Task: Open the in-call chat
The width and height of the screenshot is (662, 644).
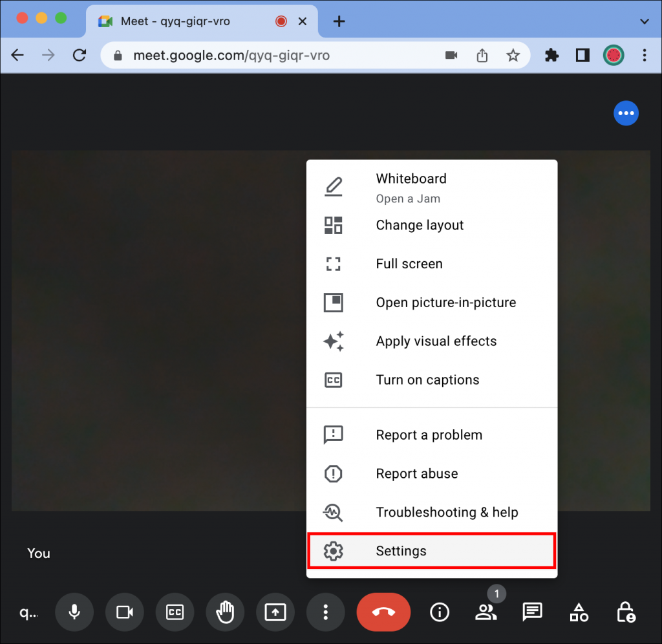Action: click(x=532, y=612)
